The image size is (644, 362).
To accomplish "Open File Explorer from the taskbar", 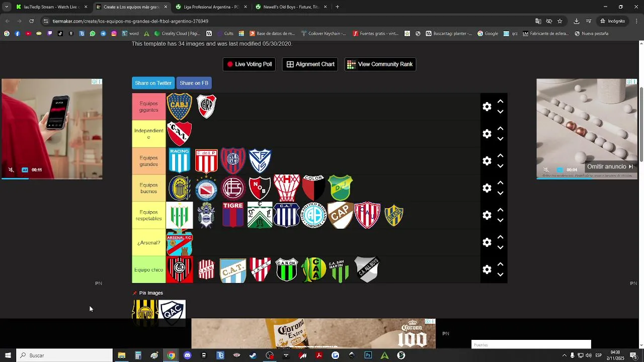I will [x=121, y=355].
